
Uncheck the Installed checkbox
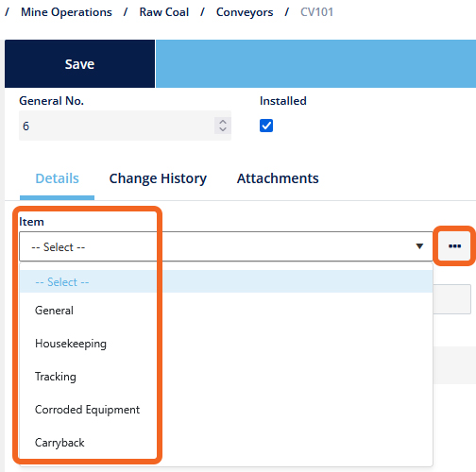pos(266,126)
